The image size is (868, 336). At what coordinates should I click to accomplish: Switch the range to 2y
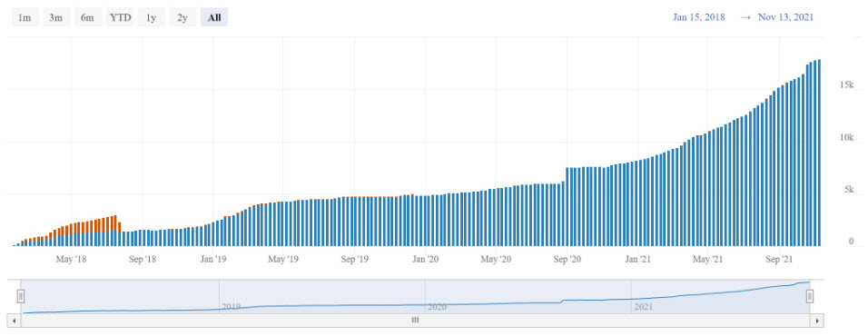coord(182,17)
